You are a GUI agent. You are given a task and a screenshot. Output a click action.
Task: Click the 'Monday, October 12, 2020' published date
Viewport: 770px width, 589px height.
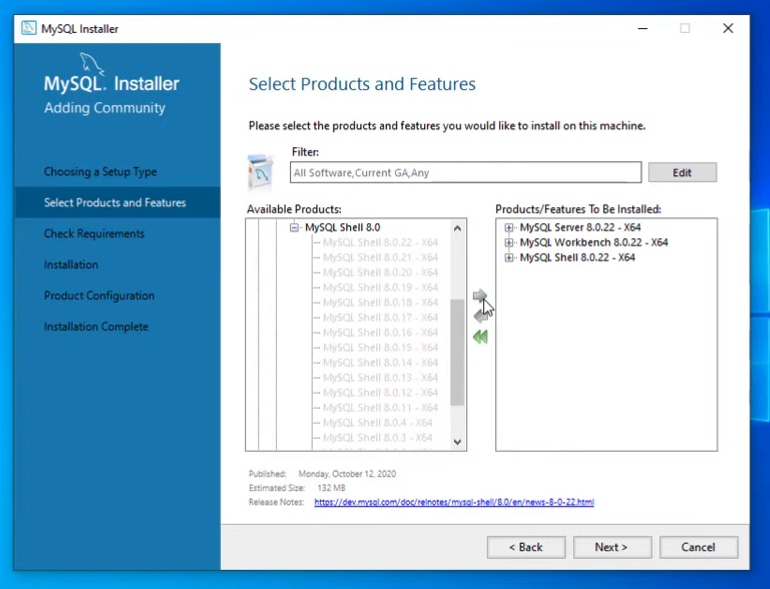tap(347, 474)
